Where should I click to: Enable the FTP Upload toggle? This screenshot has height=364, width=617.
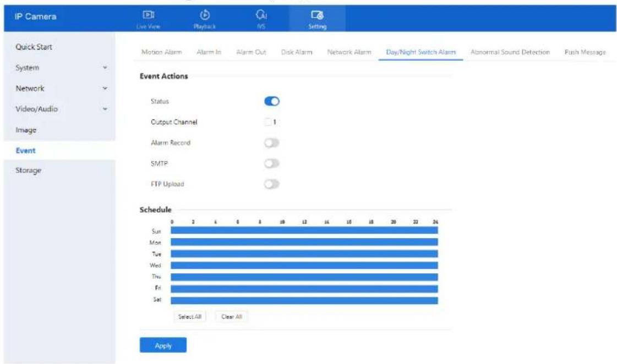pos(271,184)
